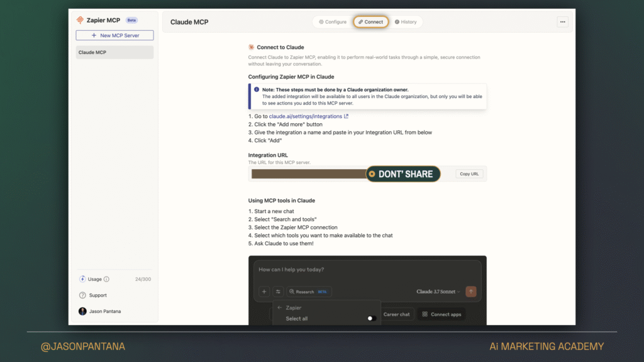
Task: Click the Support question mark icon
Action: pyautogui.click(x=82, y=295)
